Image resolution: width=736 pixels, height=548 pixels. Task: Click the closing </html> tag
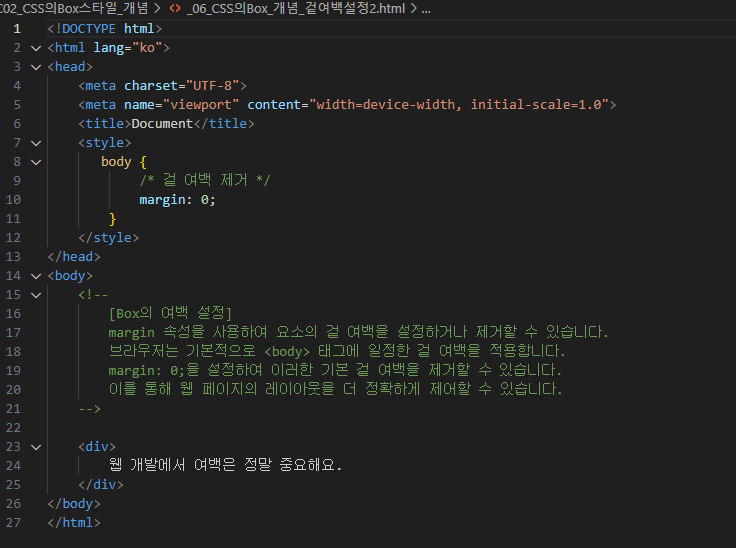(74, 523)
